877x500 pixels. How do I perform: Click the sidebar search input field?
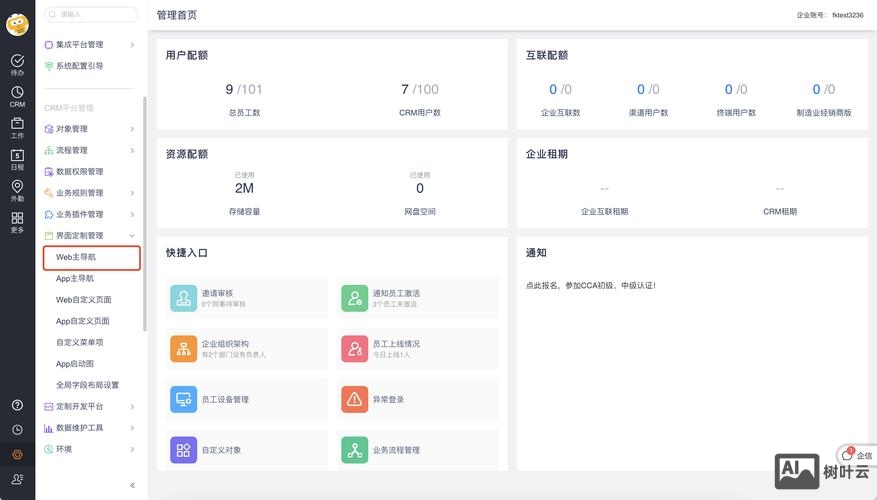[x=91, y=14]
